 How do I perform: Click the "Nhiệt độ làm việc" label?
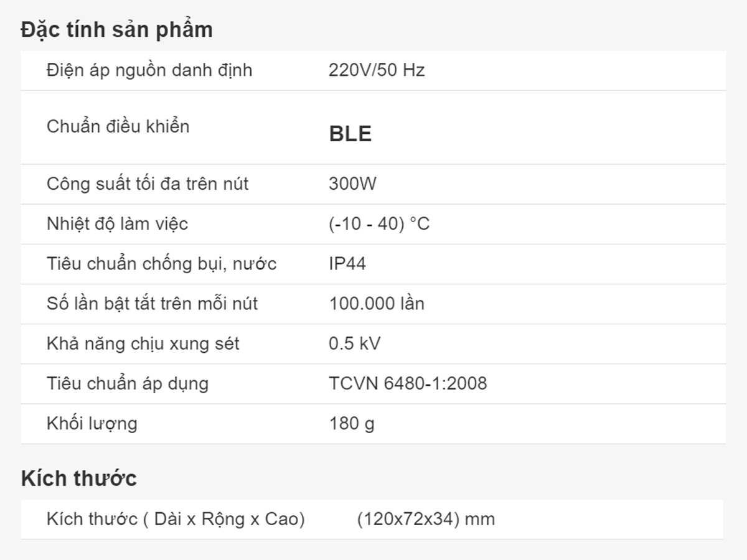117,224
